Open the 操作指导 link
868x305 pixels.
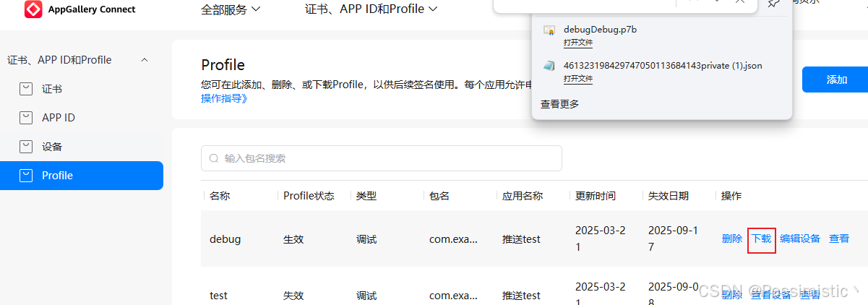pyautogui.click(x=224, y=98)
